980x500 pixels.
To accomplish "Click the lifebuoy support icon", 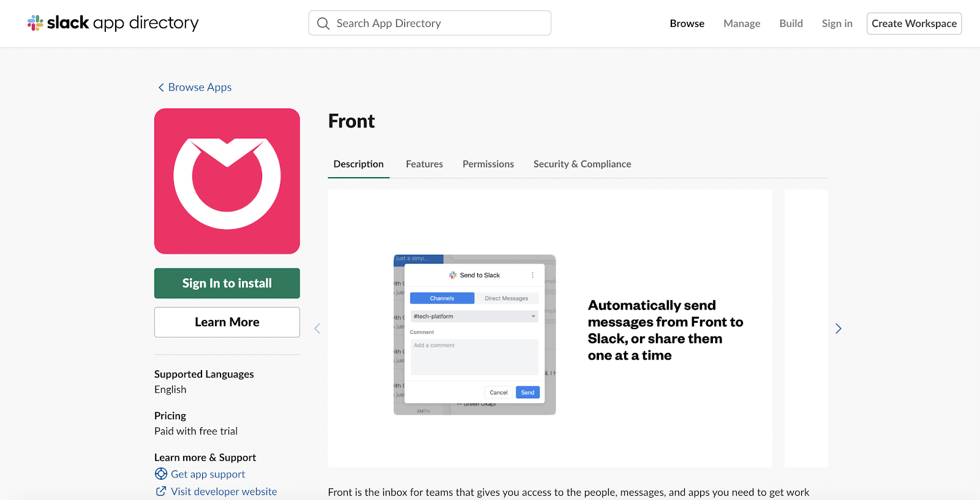I will (x=161, y=474).
